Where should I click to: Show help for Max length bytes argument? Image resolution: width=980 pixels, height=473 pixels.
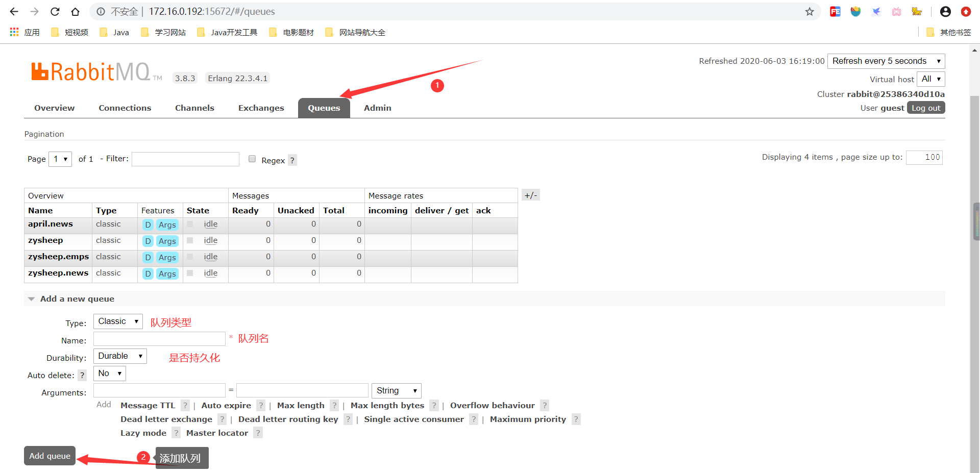[434, 405]
